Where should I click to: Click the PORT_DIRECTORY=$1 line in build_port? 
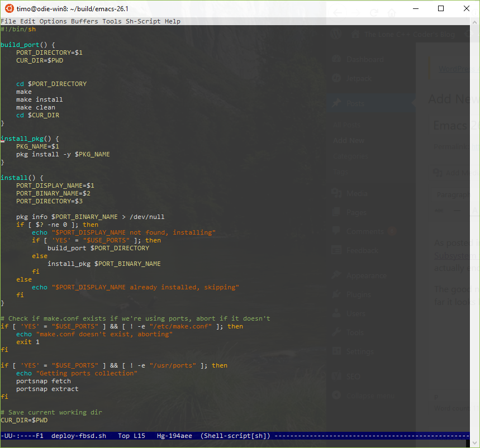pyautogui.click(x=49, y=53)
